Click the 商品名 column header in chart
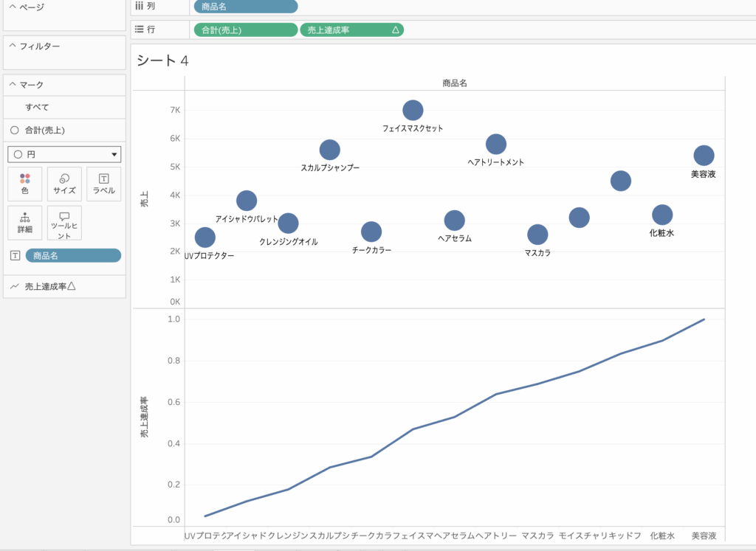This screenshot has width=756, height=551. (455, 83)
